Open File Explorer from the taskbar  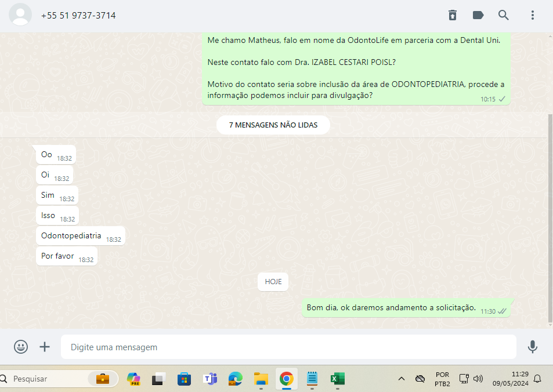pos(261,379)
